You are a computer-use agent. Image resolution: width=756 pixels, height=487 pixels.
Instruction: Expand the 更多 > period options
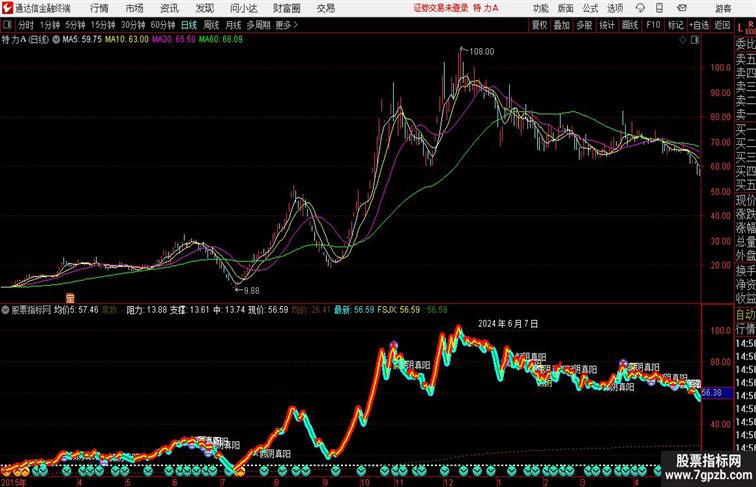pyautogui.click(x=286, y=25)
